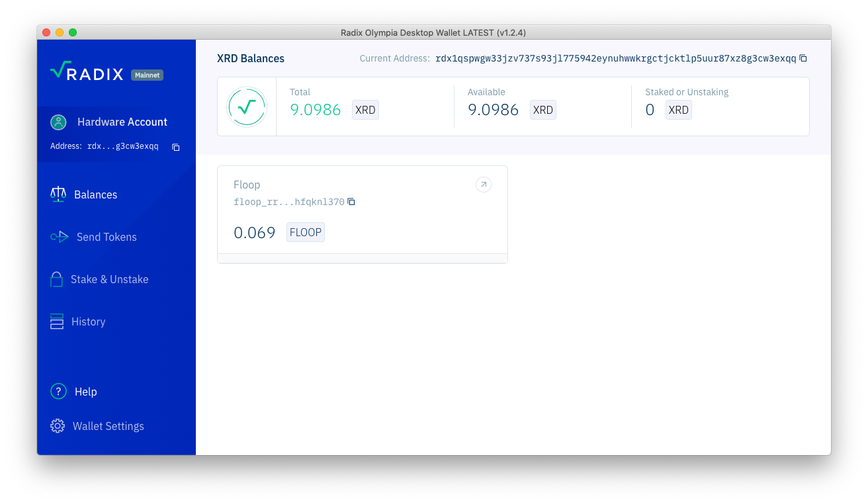This screenshot has width=868, height=504.
Task: Click the History list icon
Action: [57, 321]
